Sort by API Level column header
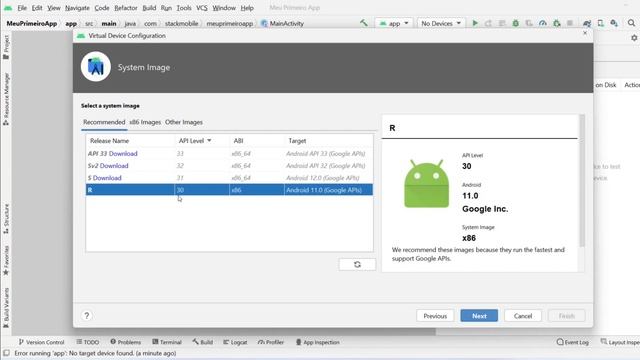Viewport: 640px width, 360px height. click(x=195, y=140)
